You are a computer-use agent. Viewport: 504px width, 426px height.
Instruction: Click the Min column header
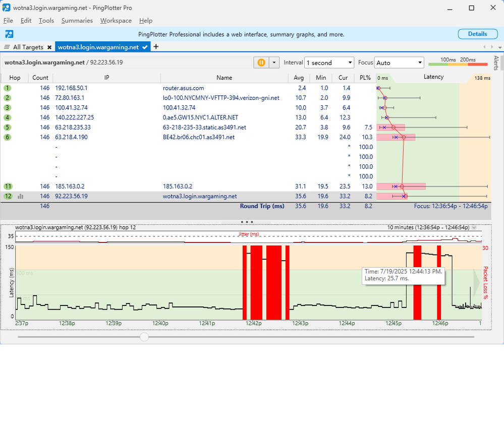[x=321, y=78]
